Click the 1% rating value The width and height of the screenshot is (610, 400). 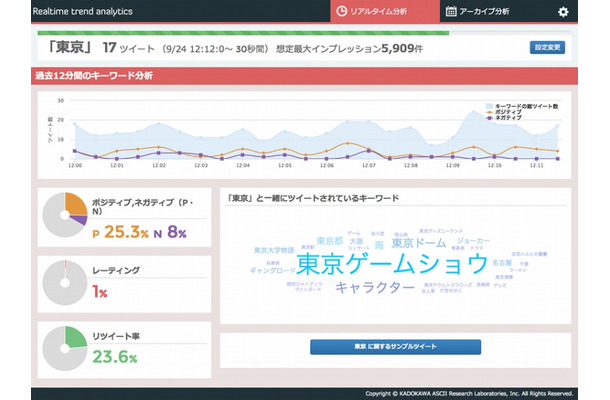point(100,291)
